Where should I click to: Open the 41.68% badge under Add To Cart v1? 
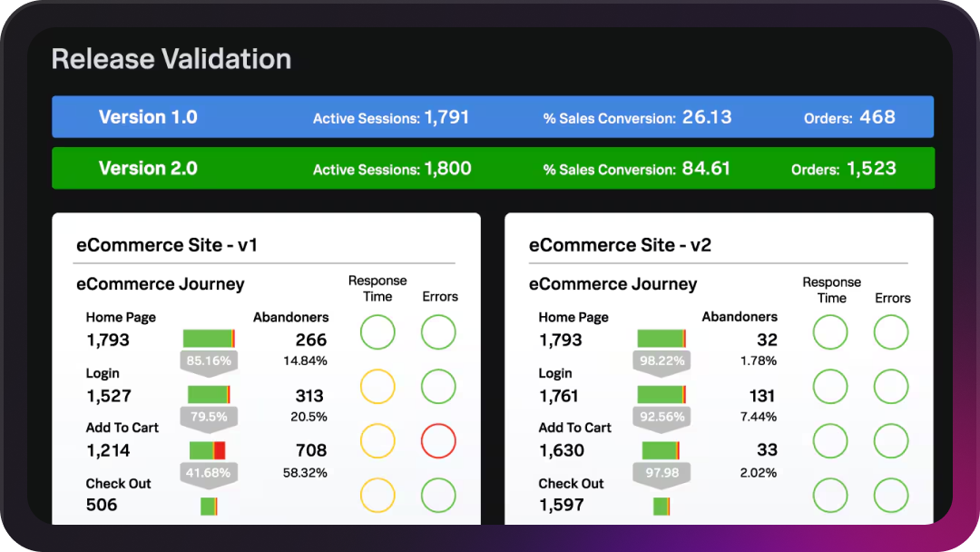[209, 471]
